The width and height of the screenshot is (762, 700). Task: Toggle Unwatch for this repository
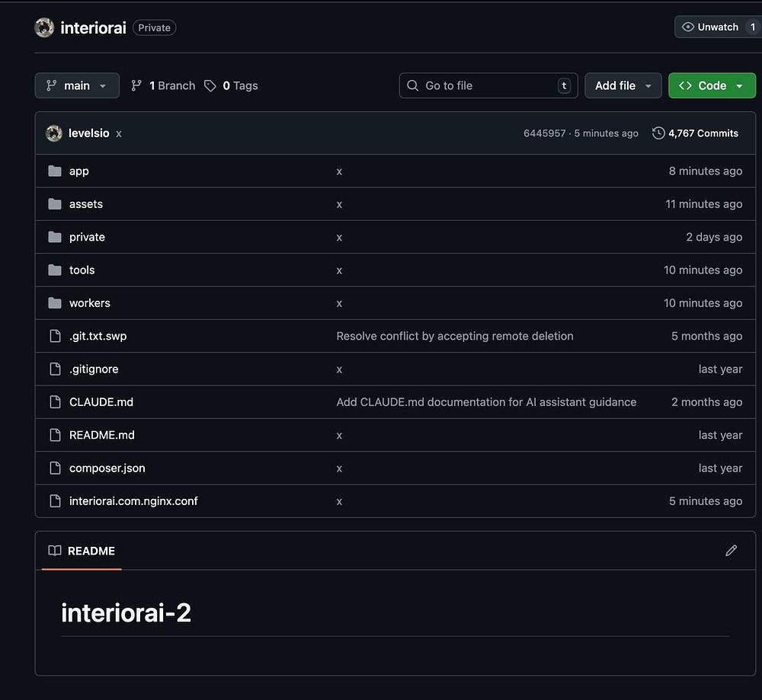click(709, 27)
